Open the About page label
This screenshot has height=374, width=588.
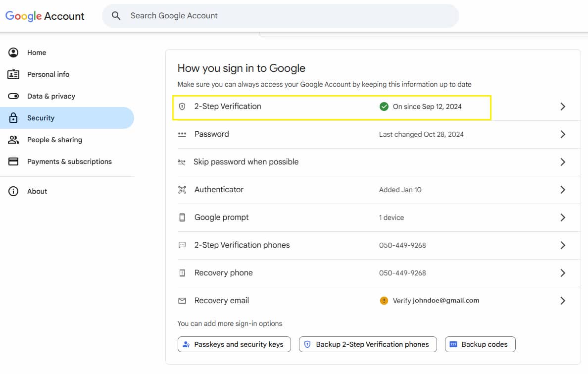tap(37, 191)
